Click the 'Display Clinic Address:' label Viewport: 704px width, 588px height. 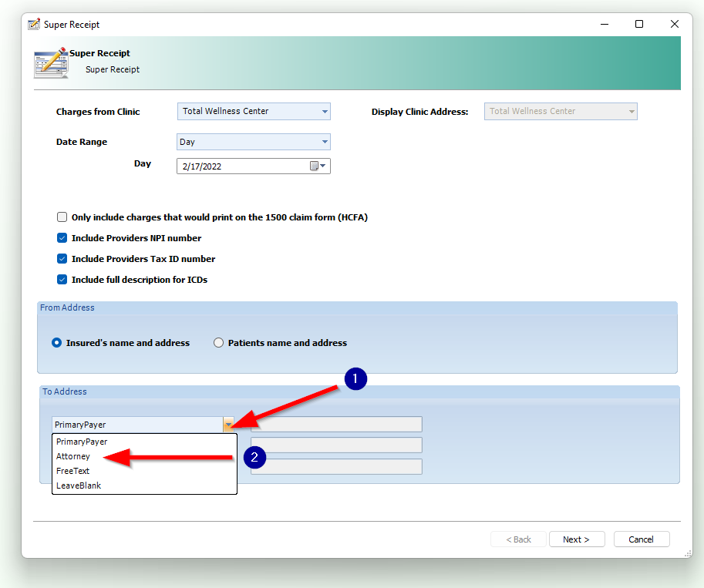click(x=419, y=112)
